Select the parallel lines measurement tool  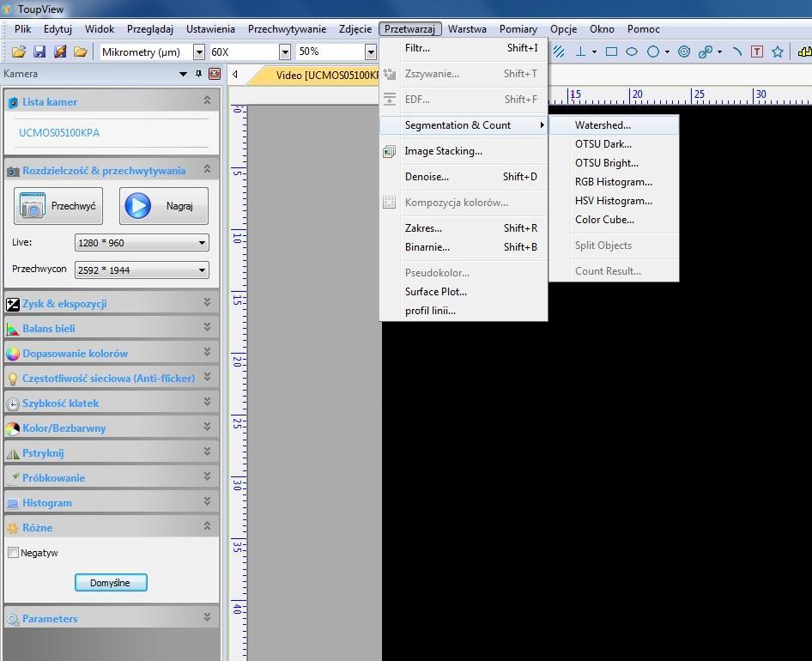(x=559, y=52)
